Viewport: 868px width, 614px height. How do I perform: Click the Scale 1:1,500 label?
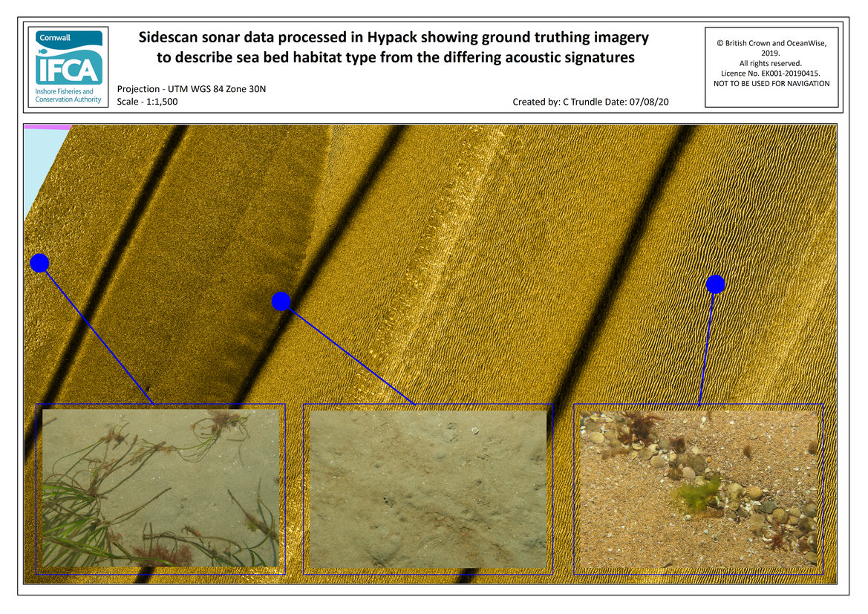coord(148,102)
